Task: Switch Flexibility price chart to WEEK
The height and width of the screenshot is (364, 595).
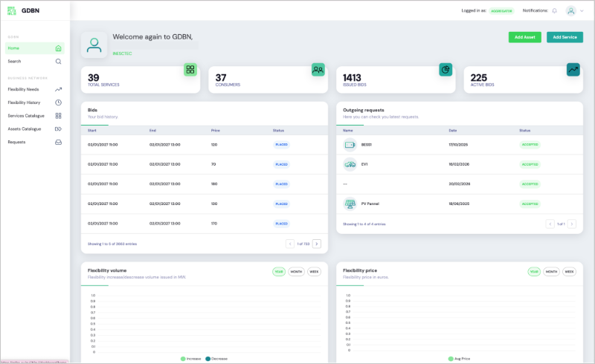Action: pos(569,272)
